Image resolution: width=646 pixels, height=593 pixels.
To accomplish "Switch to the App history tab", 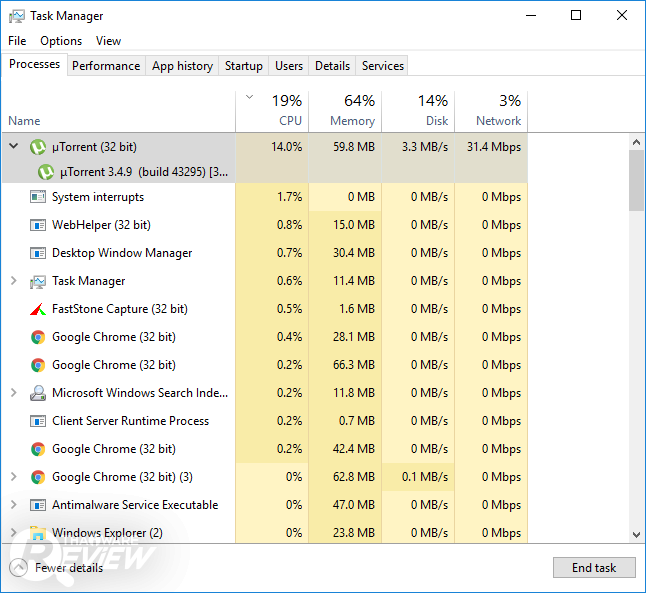I will [x=182, y=66].
